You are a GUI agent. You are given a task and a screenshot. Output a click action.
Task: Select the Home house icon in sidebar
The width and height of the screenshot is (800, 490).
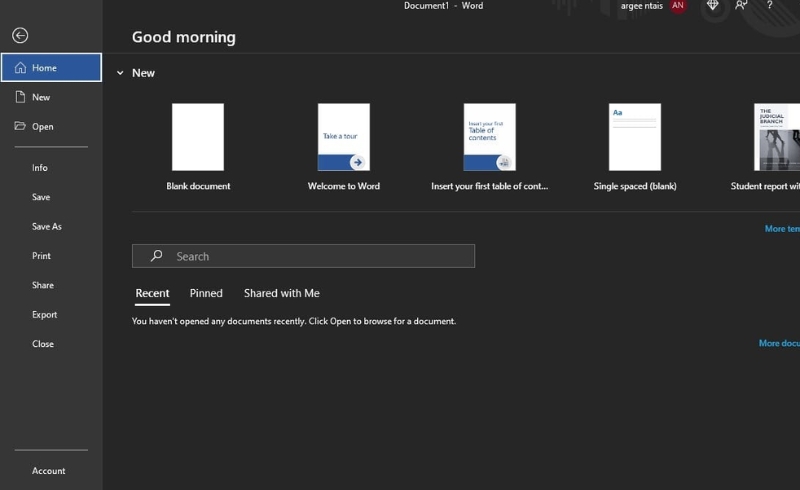click(20, 67)
